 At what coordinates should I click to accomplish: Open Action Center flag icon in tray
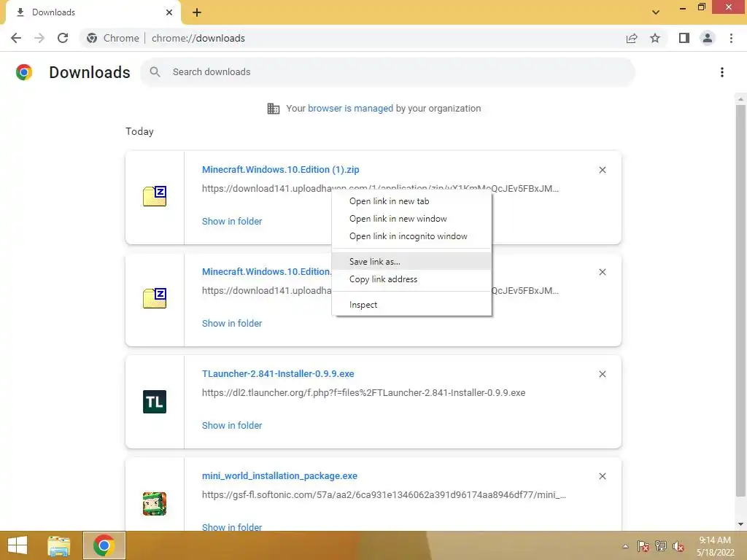pyautogui.click(x=643, y=546)
